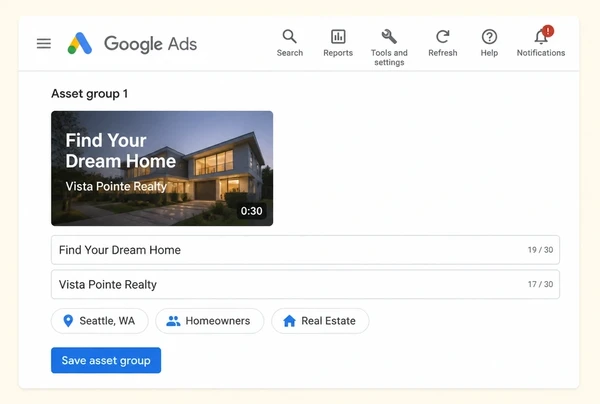Select the Seattle, WA location chip
The width and height of the screenshot is (600, 404).
[99, 321]
